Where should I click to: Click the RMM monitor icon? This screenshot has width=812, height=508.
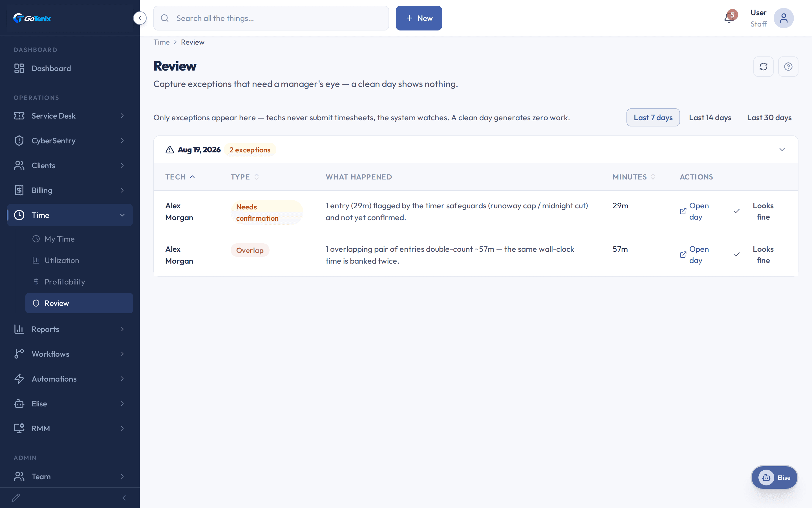point(19,428)
